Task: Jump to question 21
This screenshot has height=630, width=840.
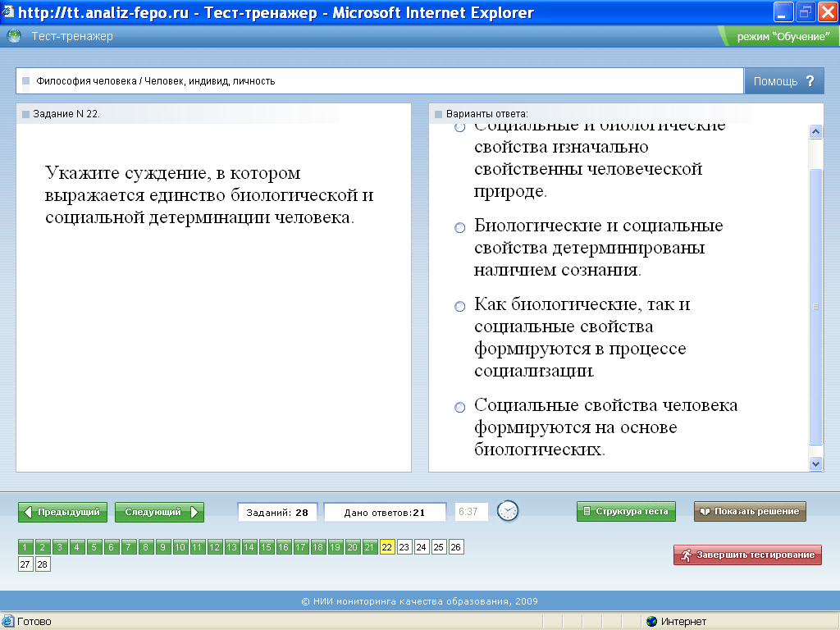Action: point(370,547)
